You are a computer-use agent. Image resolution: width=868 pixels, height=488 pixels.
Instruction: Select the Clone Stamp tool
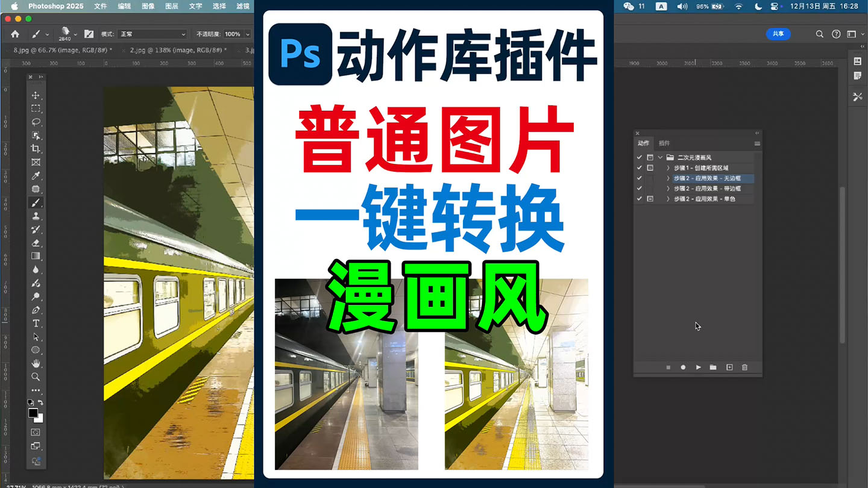(36, 216)
